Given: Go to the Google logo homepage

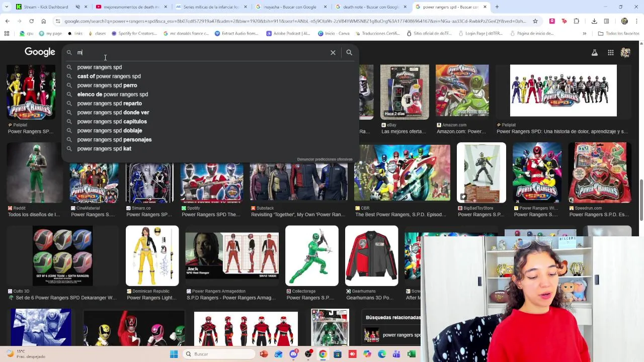Looking at the screenshot, I should [40, 52].
